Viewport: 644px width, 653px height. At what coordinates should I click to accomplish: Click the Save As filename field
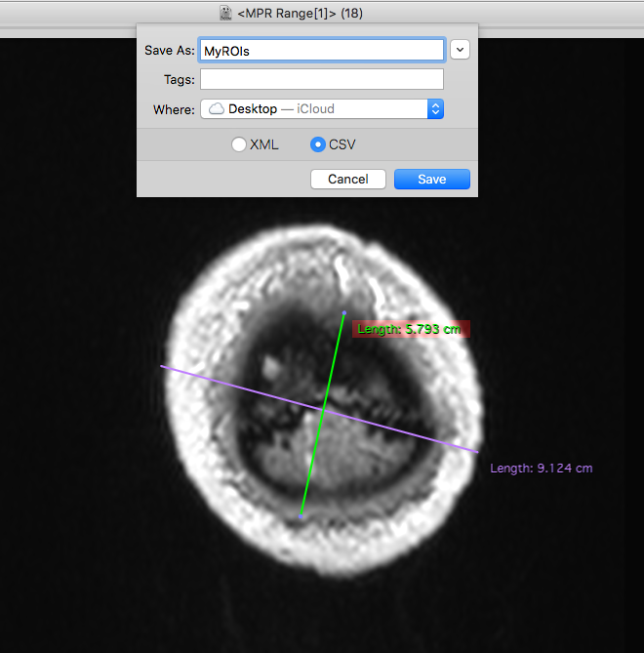click(322, 51)
